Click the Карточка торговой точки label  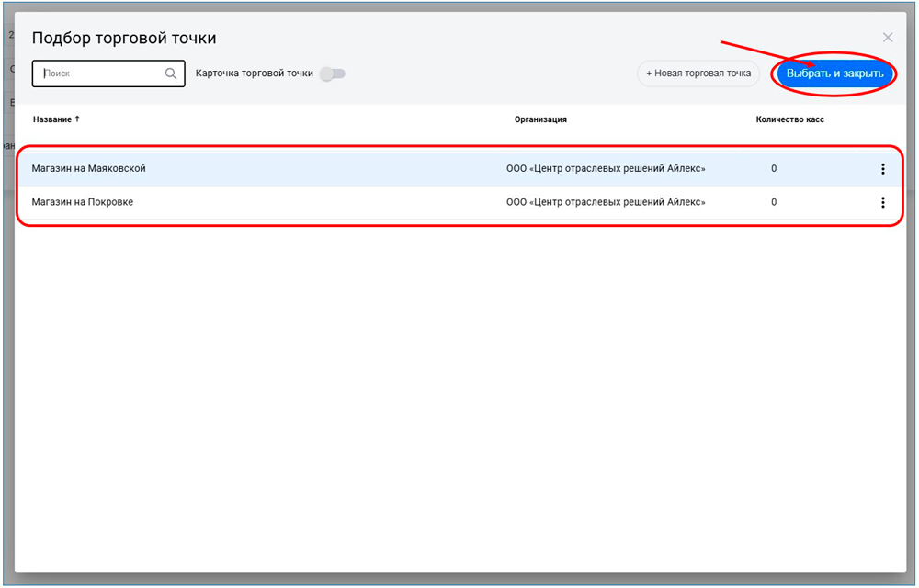pyautogui.click(x=255, y=73)
